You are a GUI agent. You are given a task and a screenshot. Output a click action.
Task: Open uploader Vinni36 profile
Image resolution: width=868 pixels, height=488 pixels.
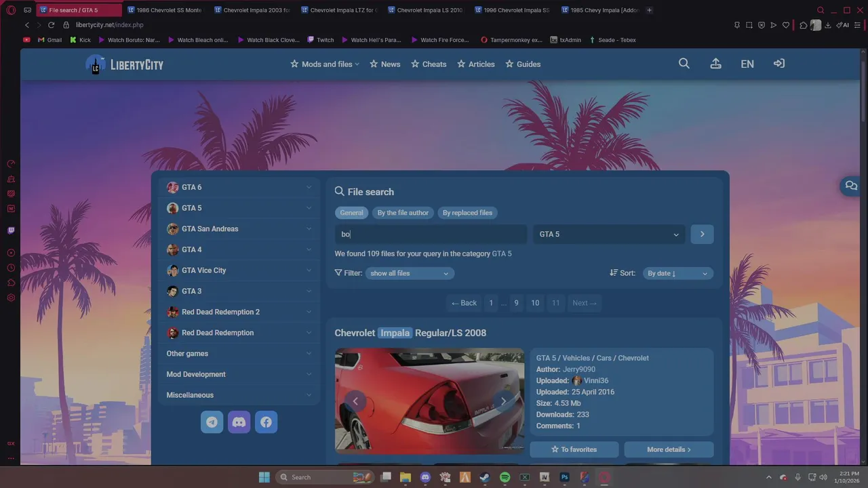tap(596, 381)
